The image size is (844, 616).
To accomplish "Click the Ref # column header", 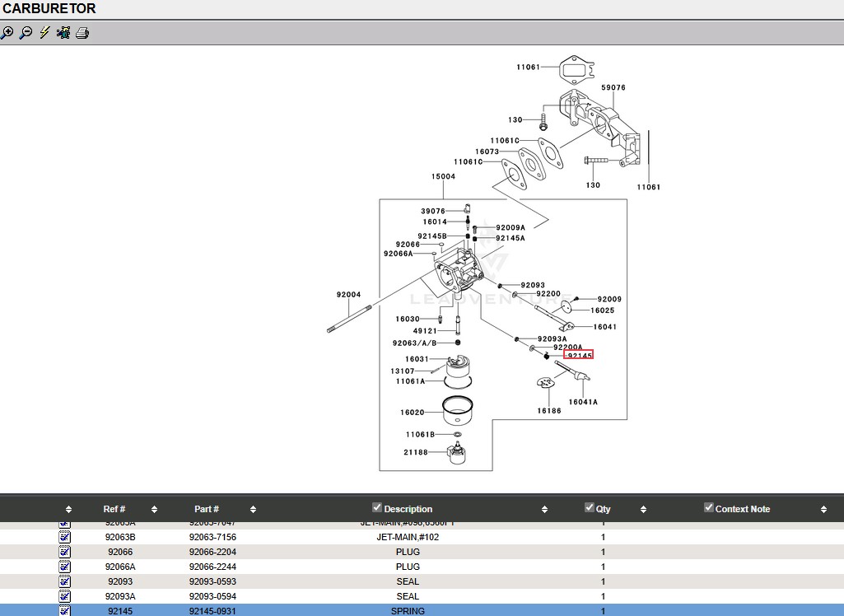I will [x=114, y=509].
